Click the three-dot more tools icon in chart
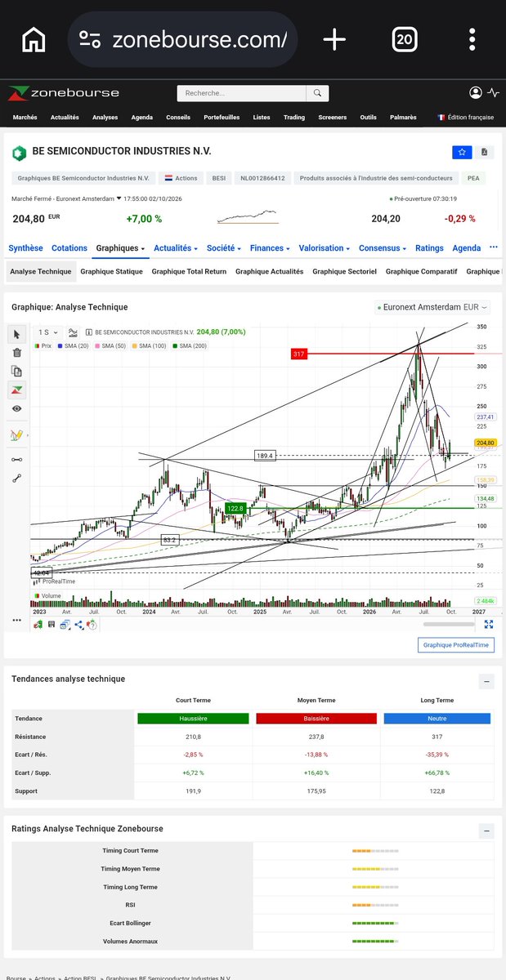The width and height of the screenshot is (506, 980). tap(17, 620)
